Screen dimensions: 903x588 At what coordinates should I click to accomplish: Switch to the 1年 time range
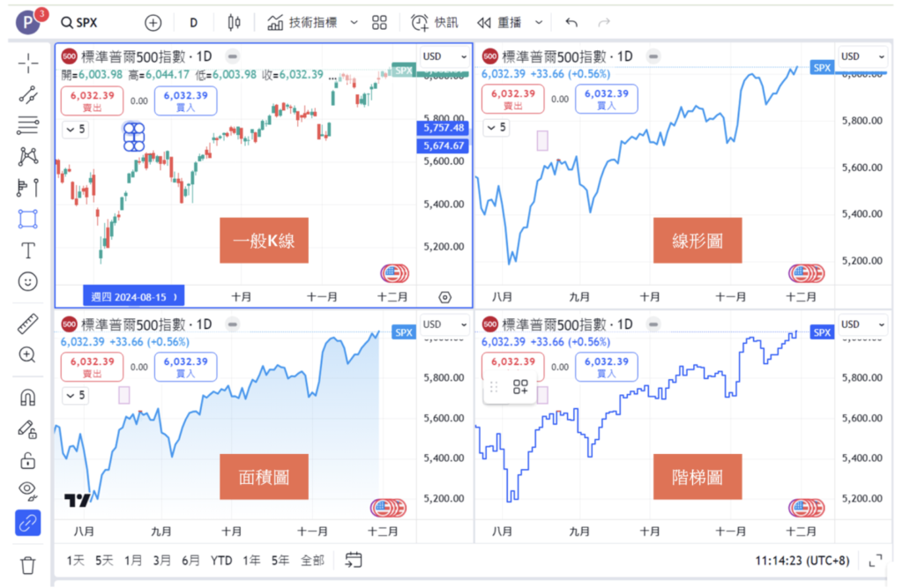[251, 561]
